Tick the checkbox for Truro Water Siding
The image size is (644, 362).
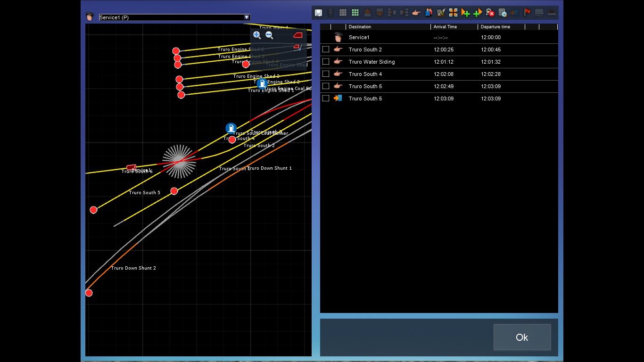326,62
